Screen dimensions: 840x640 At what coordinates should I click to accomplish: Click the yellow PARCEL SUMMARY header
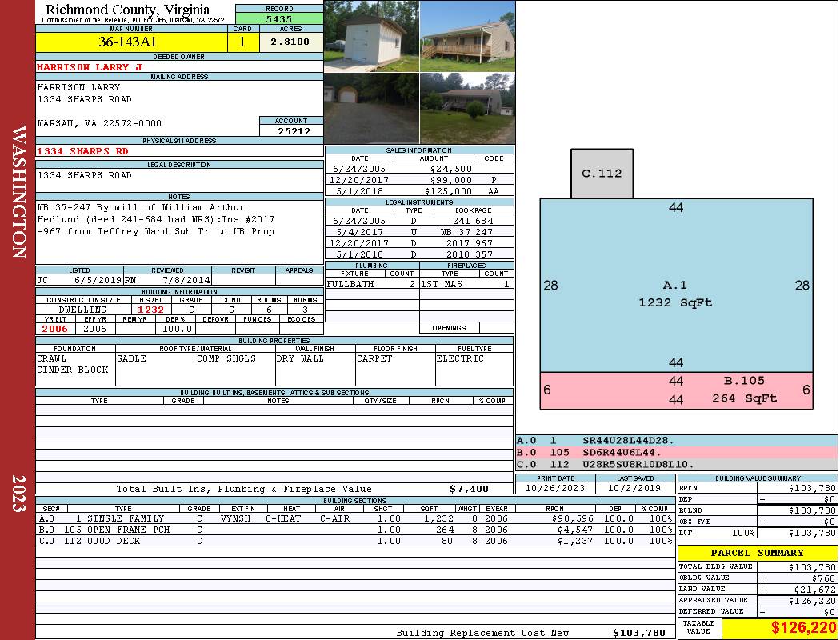757,553
